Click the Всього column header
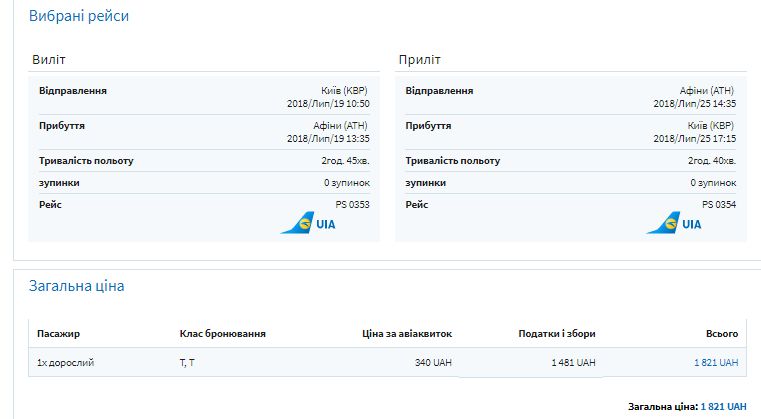Screen dimensions: 761x419 (x=721, y=333)
